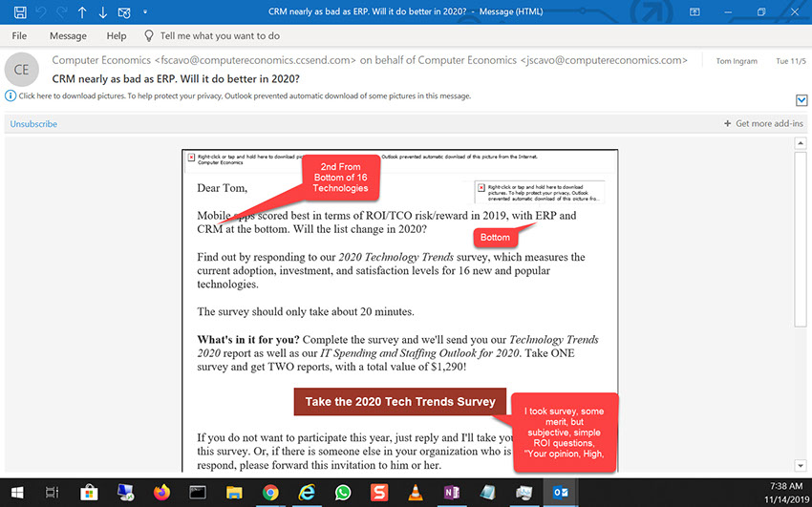Screen dimensions: 812x507
Task: Click the Save icon in title bar
Action: click(x=19, y=11)
